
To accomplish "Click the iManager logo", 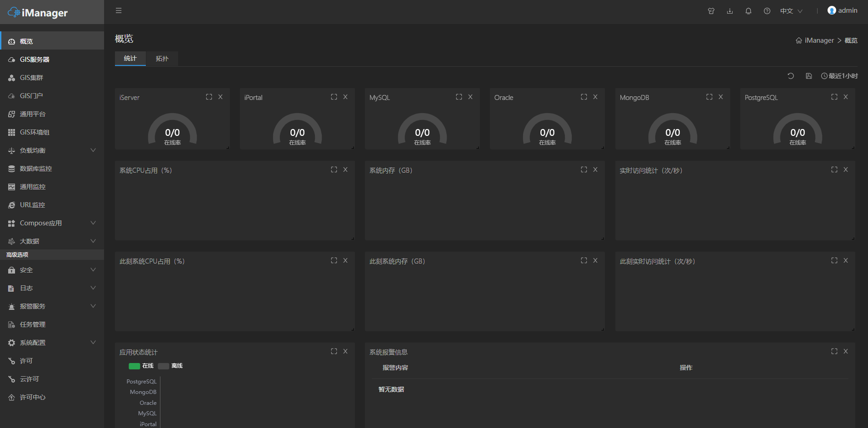I will click(38, 13).
